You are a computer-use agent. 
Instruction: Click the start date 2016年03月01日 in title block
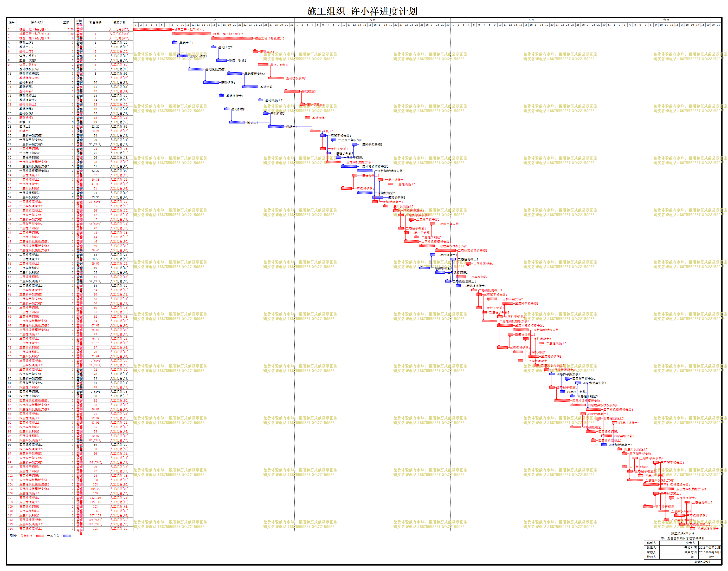click(710, 548)
